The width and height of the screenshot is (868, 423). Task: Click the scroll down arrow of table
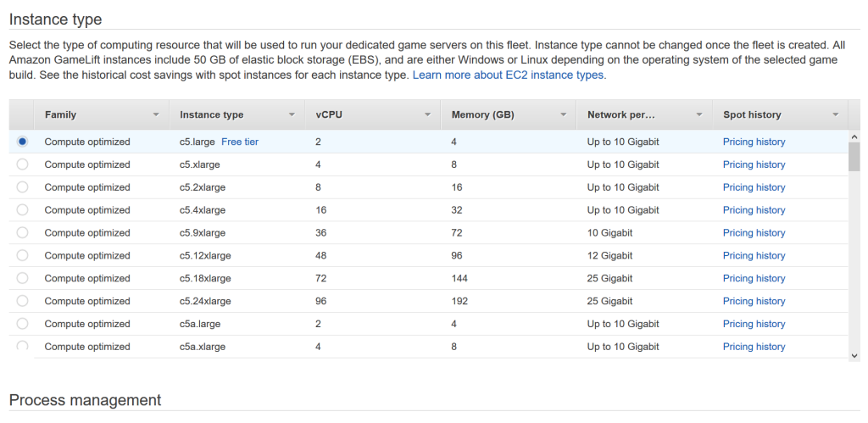tap(854, 357)
